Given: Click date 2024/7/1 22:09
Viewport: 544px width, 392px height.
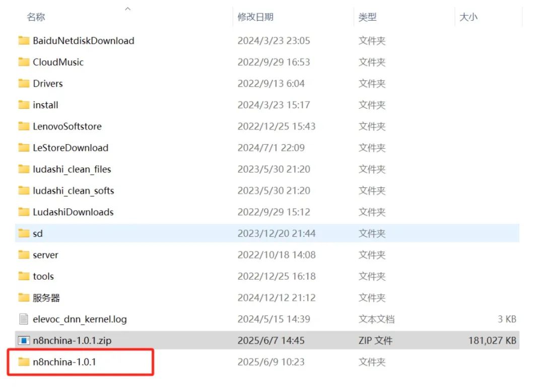Looking at the screenshot, I should (x=271, y=148).
